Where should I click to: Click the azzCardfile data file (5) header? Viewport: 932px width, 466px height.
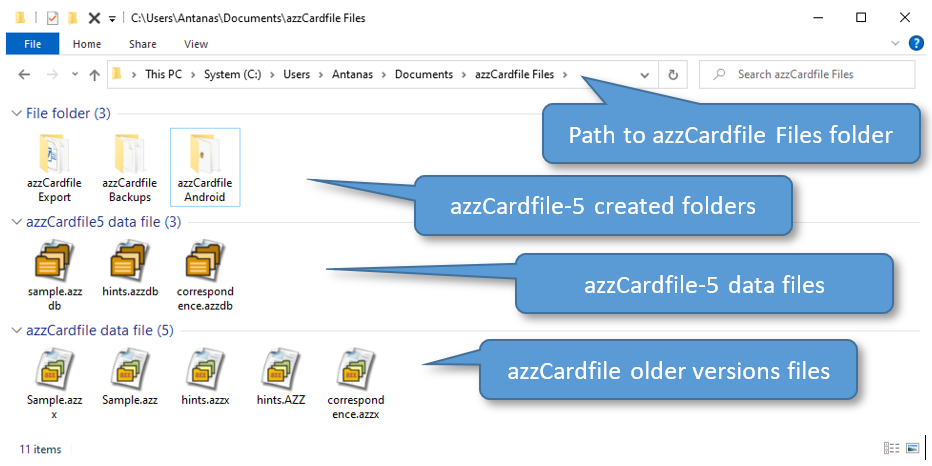point(100,330)
